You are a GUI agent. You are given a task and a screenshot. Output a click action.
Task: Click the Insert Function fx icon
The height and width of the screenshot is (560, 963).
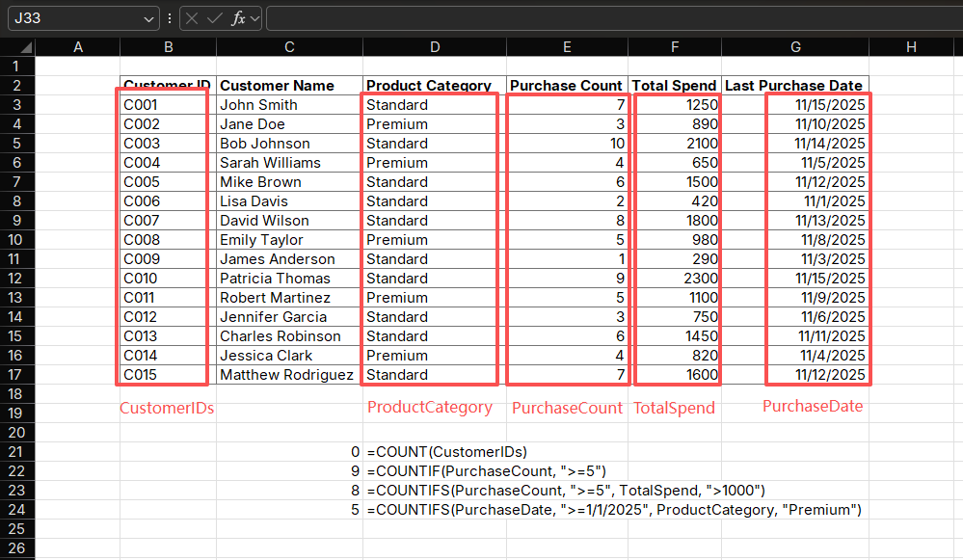coord(238,18)
